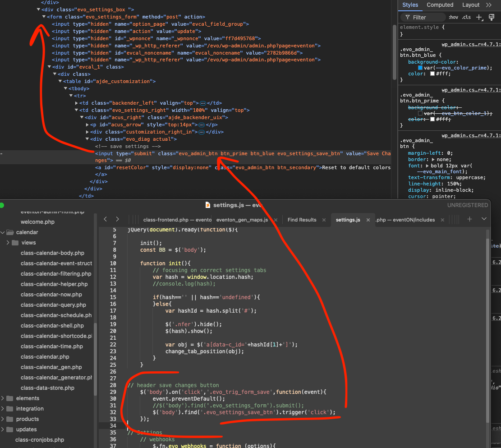
Task: Expand the integration folder
Action: [3, 409]
